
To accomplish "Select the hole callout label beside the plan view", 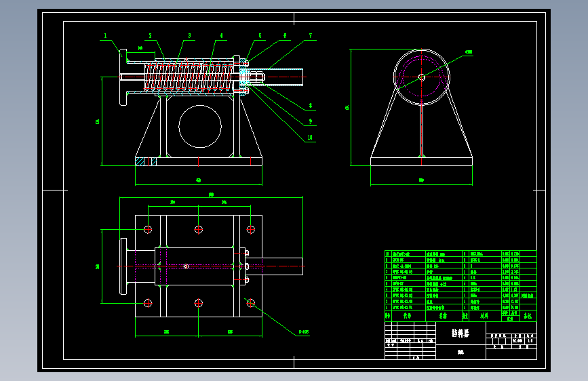I will pos(304,332).
